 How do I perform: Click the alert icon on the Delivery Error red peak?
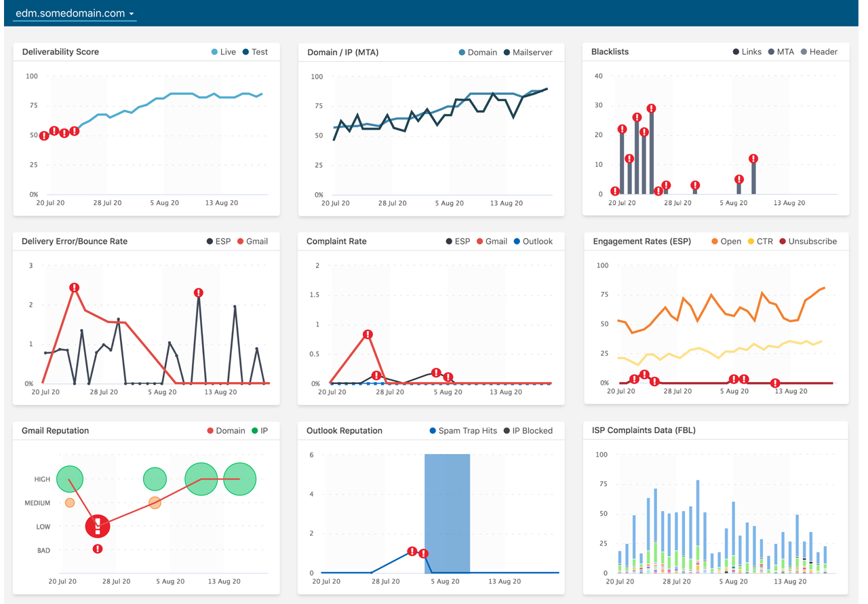coord(75,288)
